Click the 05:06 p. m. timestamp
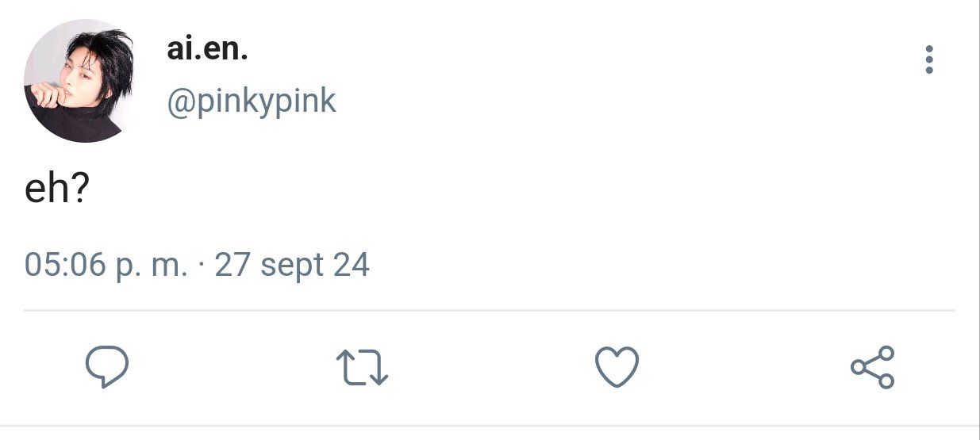 pyautogui.click(x=106, y=265)
